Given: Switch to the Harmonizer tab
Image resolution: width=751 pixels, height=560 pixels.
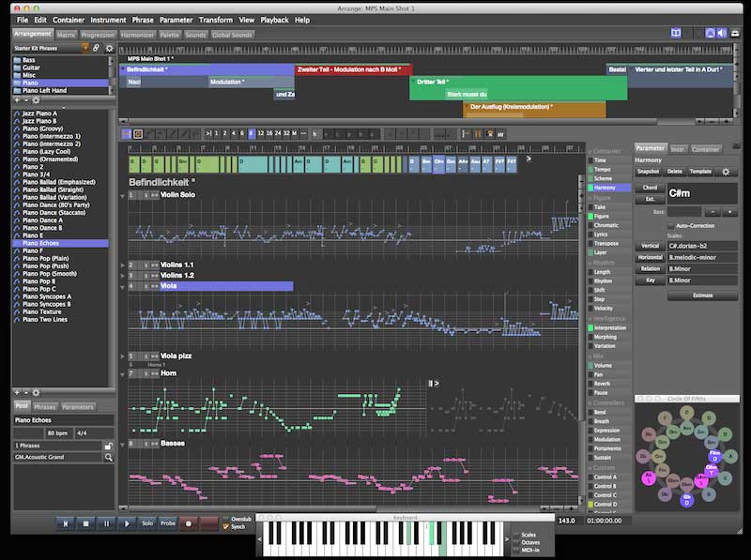Looking at the screenshot, I should (x=137, y=35).
